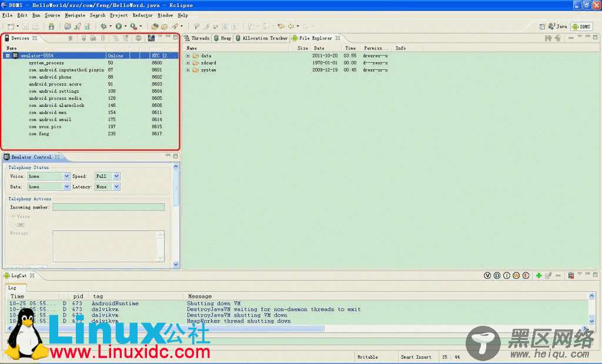The width and height of the screenshot is (602, 364).
Task: Open the Window menu
Action: coord(165,15)
